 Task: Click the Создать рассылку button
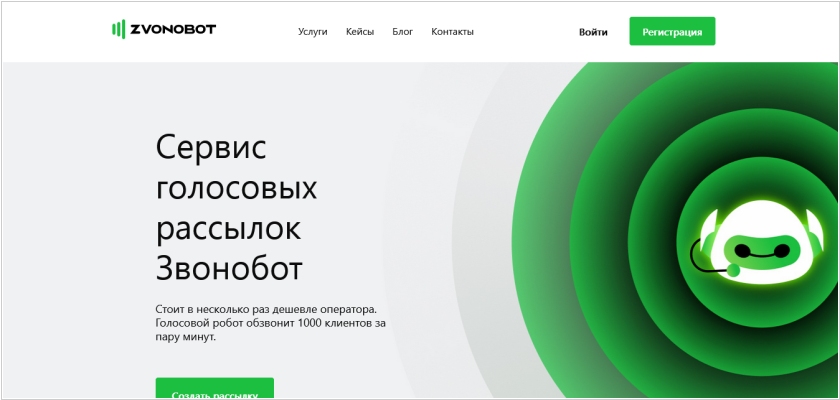point(214,389)
